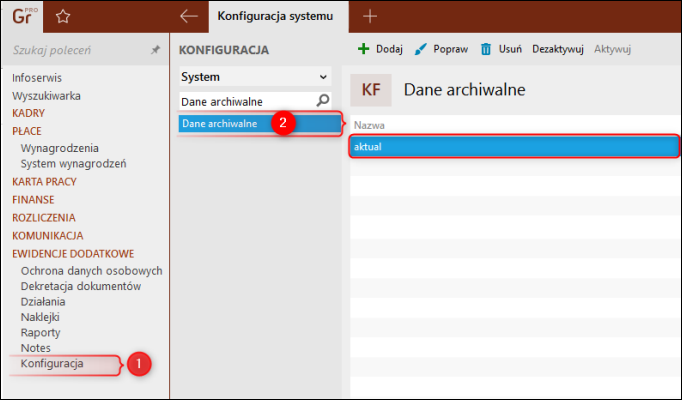This screenshot has height=400, width=682.
Task: Select the aktual row
Action: (514, 147)
